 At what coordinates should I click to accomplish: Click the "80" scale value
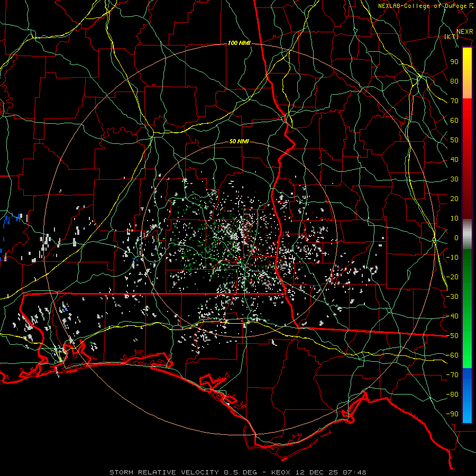(454, 81)
